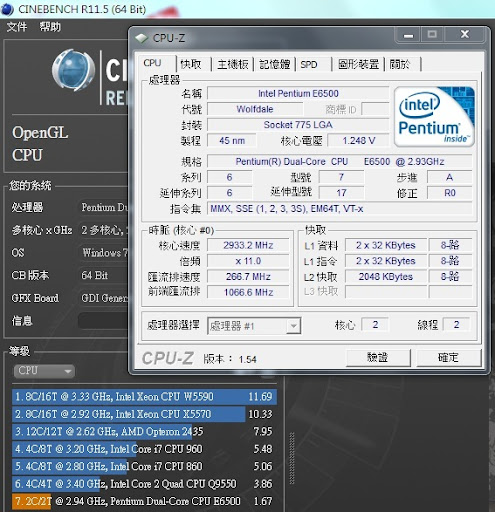Screen dimensions: 495x512
Task: Click the 線程 count value 2
Action: [456, 325]
